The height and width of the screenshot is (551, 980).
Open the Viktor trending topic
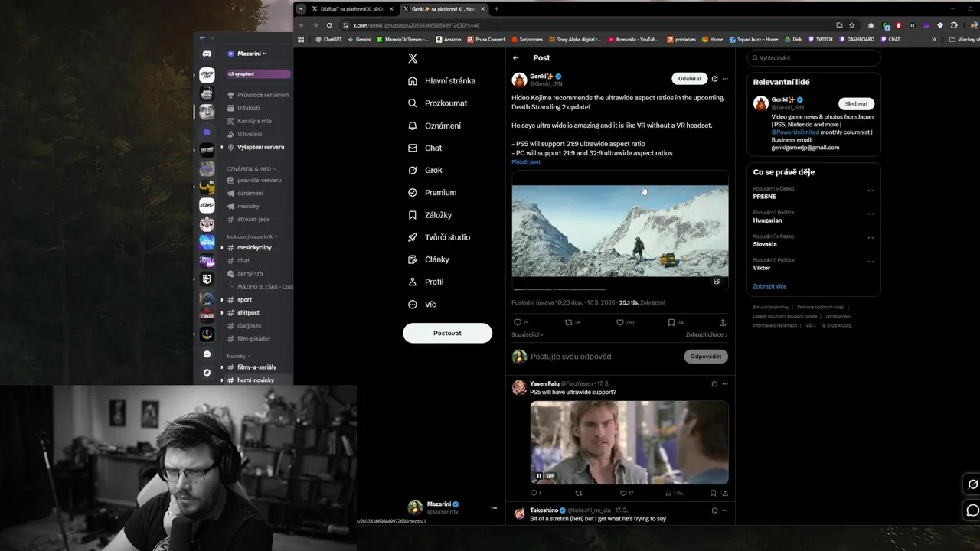762,268
